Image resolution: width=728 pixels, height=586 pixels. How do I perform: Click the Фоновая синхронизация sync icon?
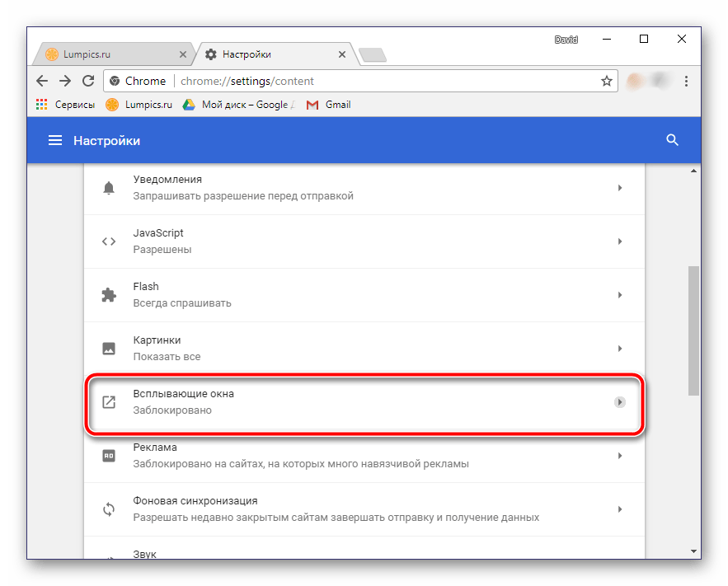click(x=109, y=509)
